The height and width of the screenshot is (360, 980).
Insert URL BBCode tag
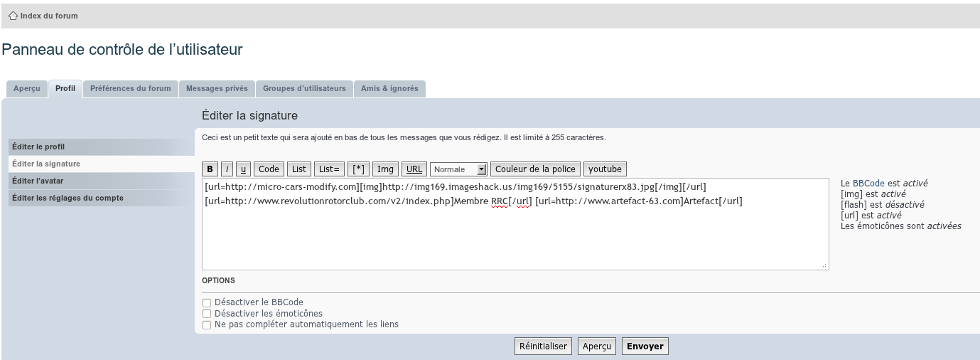(414, 169)
